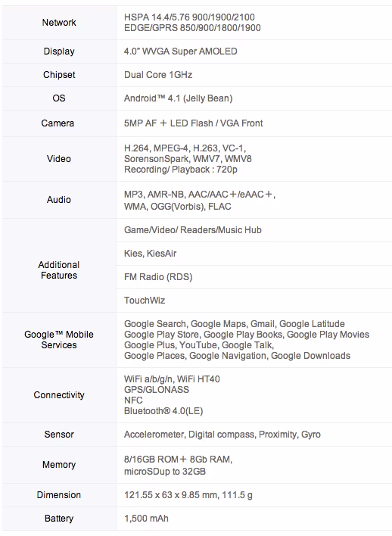This screenshot has height=536, width=392.
Task: Select the 1,500 mAh battery value
Action: [x=146, y=519]
